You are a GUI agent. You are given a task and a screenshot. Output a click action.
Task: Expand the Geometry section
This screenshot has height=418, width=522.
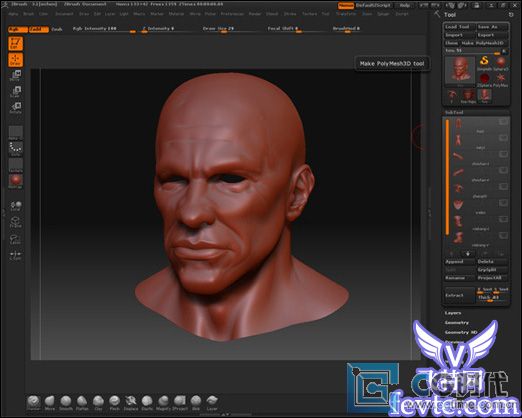click(x=456, y=323)
